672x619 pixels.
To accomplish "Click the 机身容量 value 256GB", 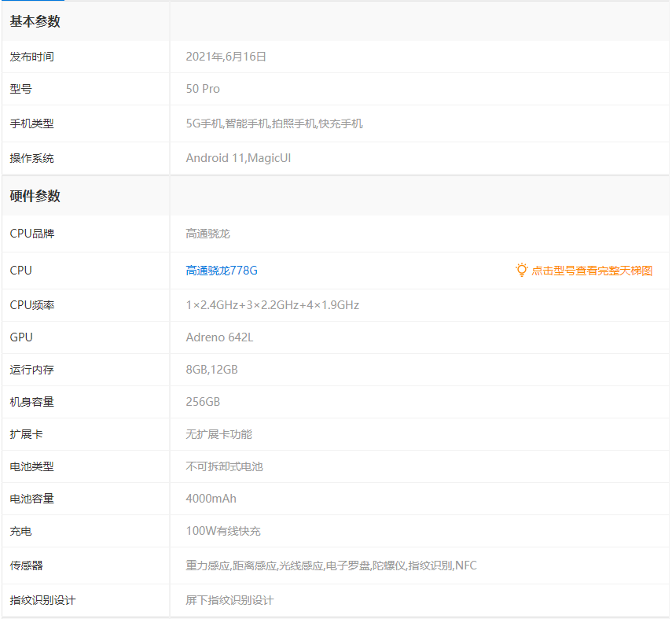I will click(x=202, y=401).
